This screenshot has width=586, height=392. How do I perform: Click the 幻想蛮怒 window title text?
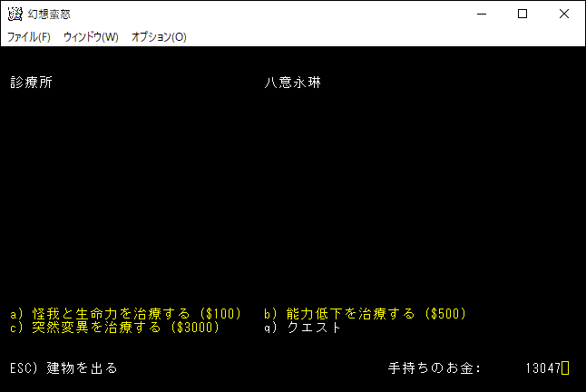[x=50, y=14]
